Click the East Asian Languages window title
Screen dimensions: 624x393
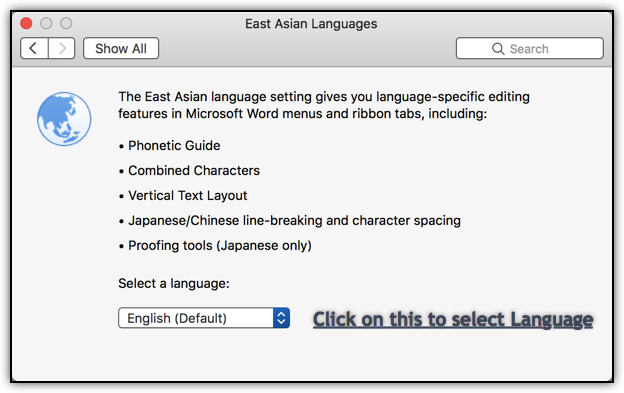[311, 24]
